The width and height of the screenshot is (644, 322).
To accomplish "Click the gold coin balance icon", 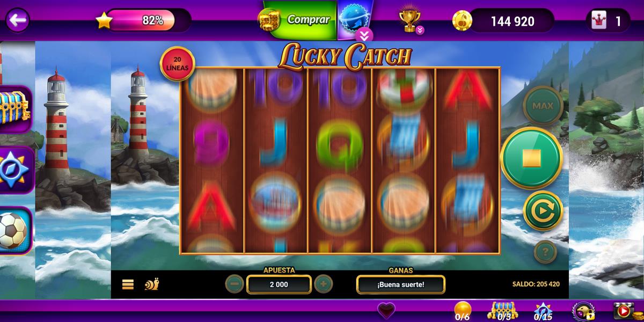I will pyautogui.click(x=462, y=21).
